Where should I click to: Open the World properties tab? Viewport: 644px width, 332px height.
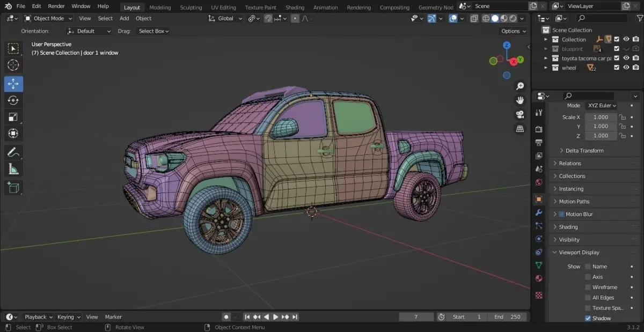[x=539, y=182]
